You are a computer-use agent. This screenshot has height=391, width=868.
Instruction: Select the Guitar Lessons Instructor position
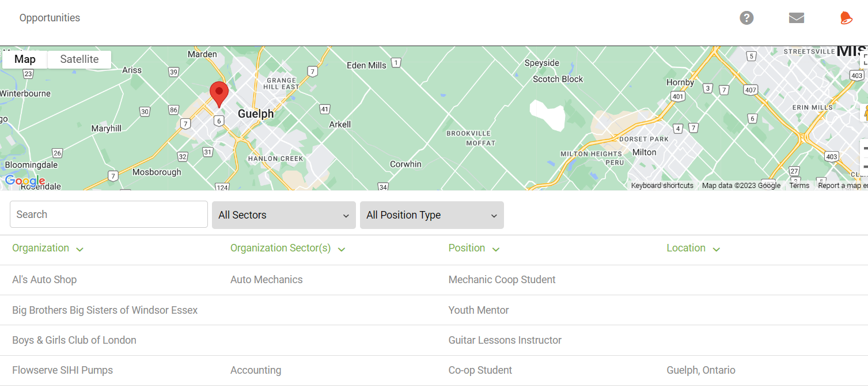505,340
